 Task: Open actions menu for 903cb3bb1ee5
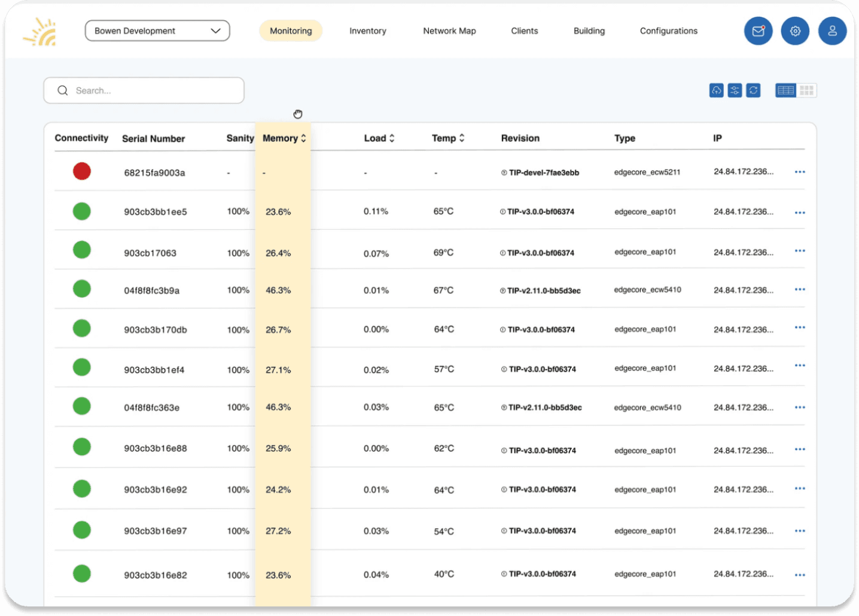(x=800, y=213)
